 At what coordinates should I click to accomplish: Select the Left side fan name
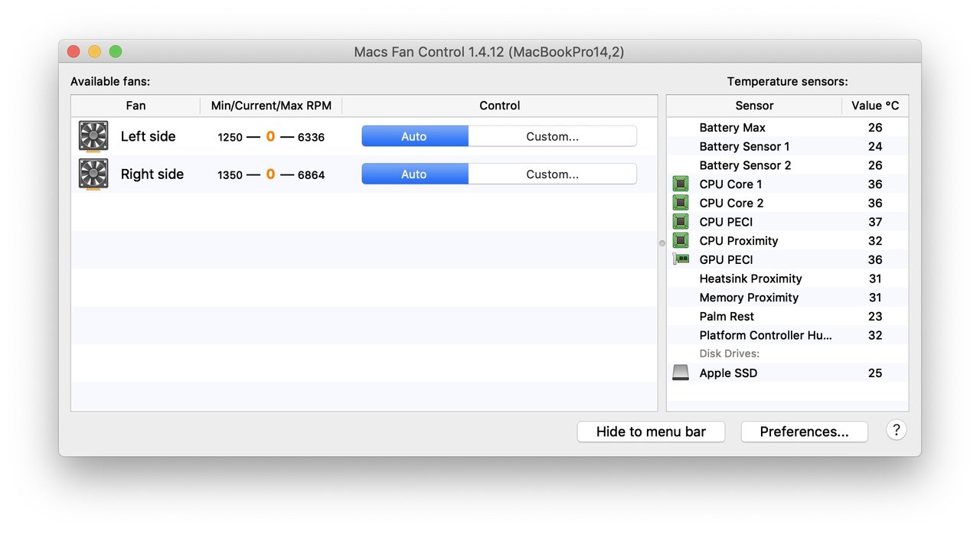148,136
